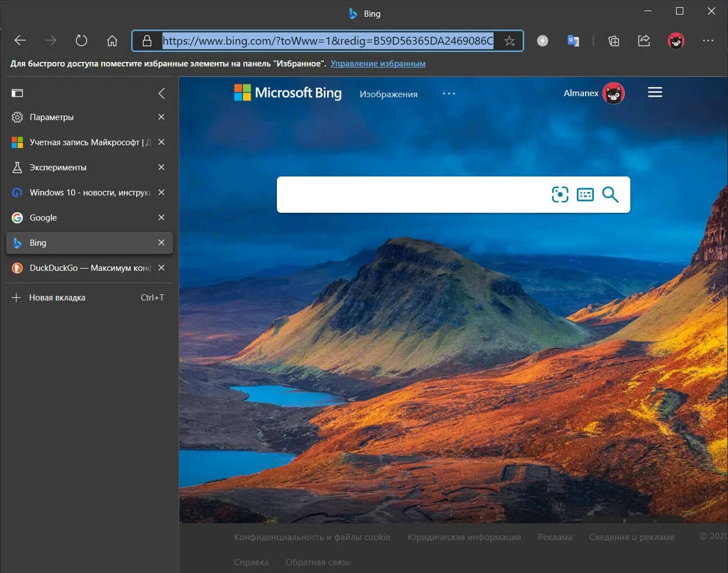Screen dimensions: 728x573
Task: Add page to Collections
Action: point(613,41)
